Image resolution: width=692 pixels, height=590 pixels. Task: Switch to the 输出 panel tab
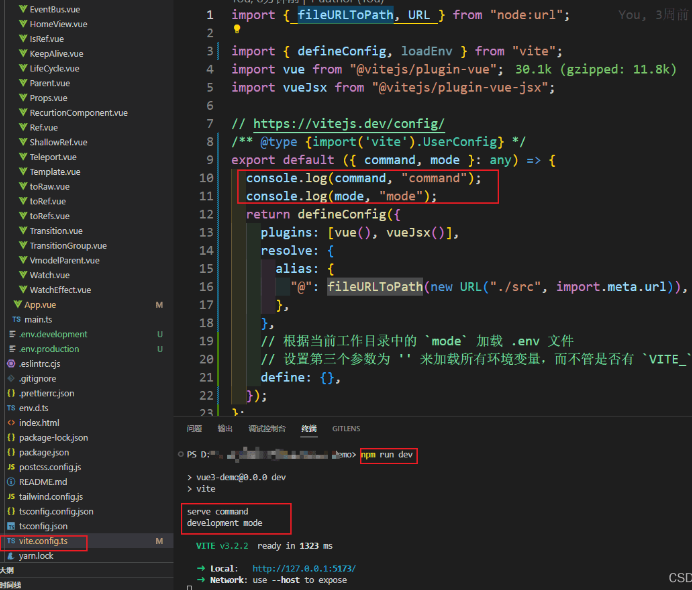point(225,428)
